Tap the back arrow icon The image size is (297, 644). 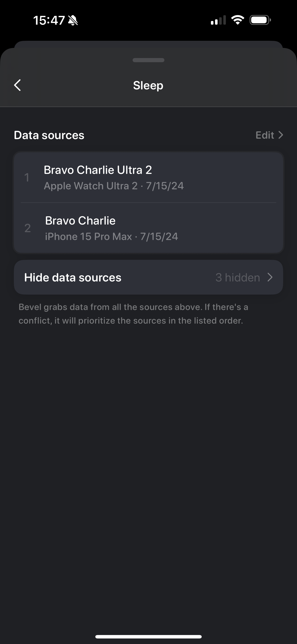(x=17, y=85)
